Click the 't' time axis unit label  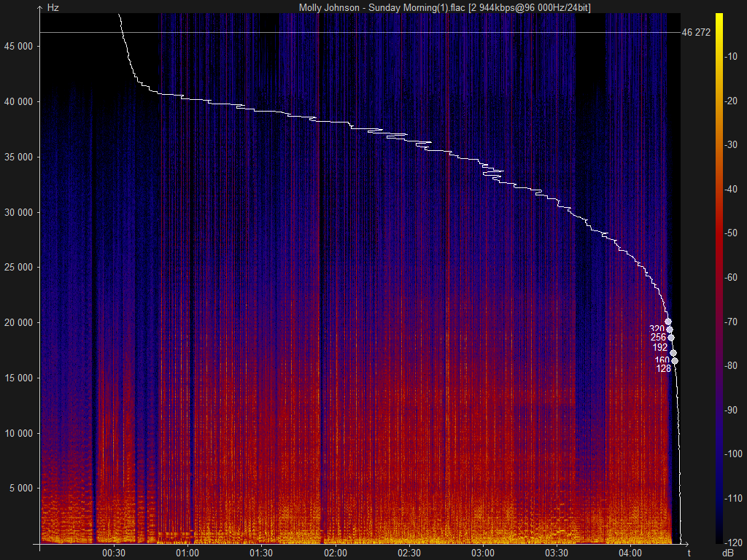(x=689, y=553)
